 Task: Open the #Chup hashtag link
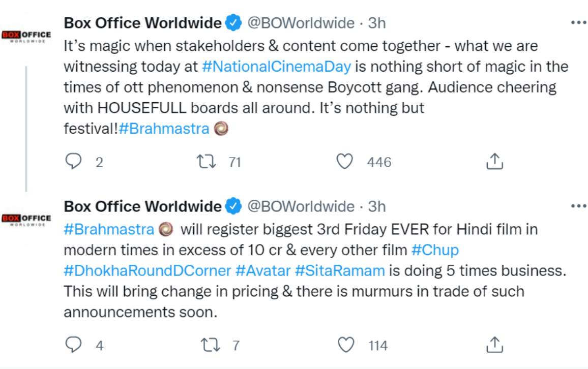pyautogui.click(x=435, y=250)
